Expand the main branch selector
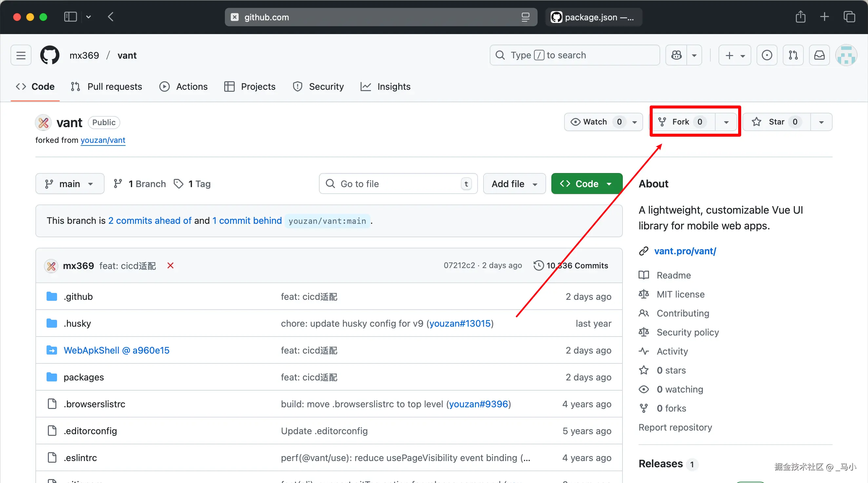 click(69, 184)
